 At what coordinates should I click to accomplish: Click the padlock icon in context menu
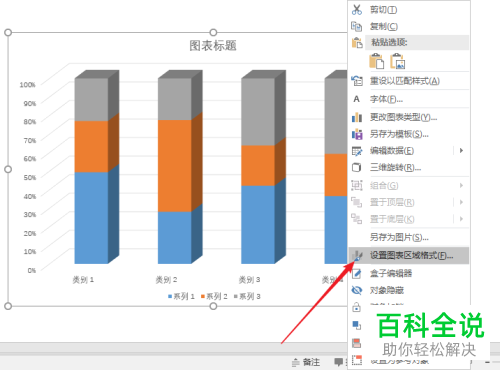(x=356, y=307)
